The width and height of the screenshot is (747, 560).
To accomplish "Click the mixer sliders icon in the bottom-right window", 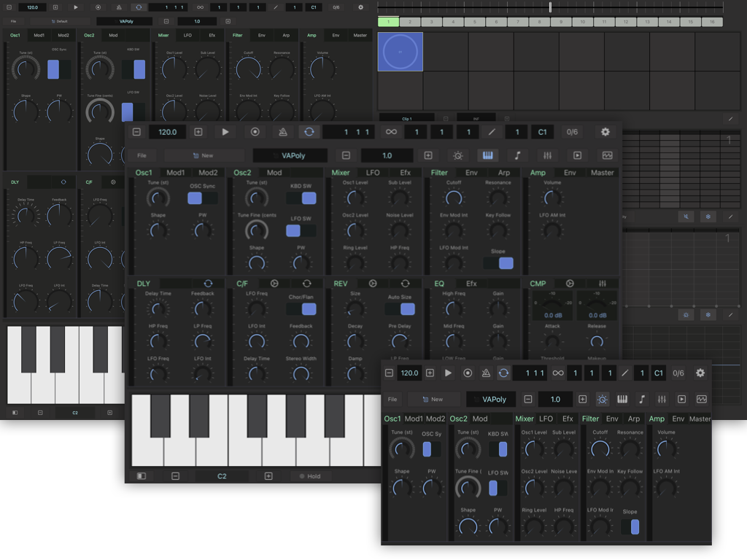I will click(x=662, y=400).
